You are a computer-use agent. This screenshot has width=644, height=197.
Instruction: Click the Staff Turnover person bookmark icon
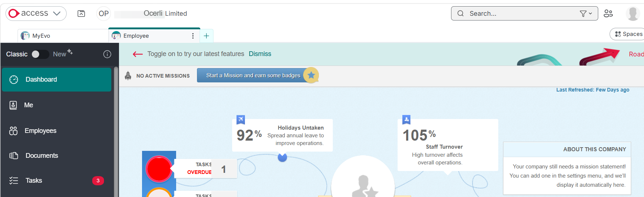pyautogui.click(x=406, y=120)
